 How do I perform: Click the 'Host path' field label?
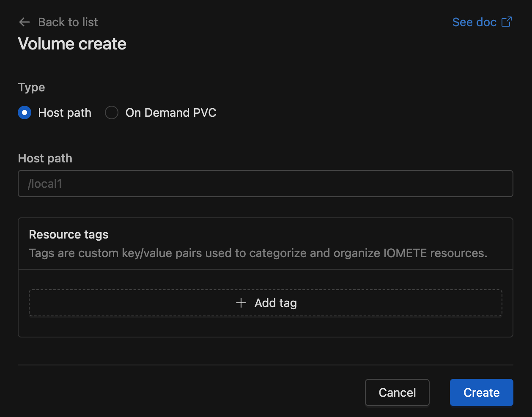(45, 158)
